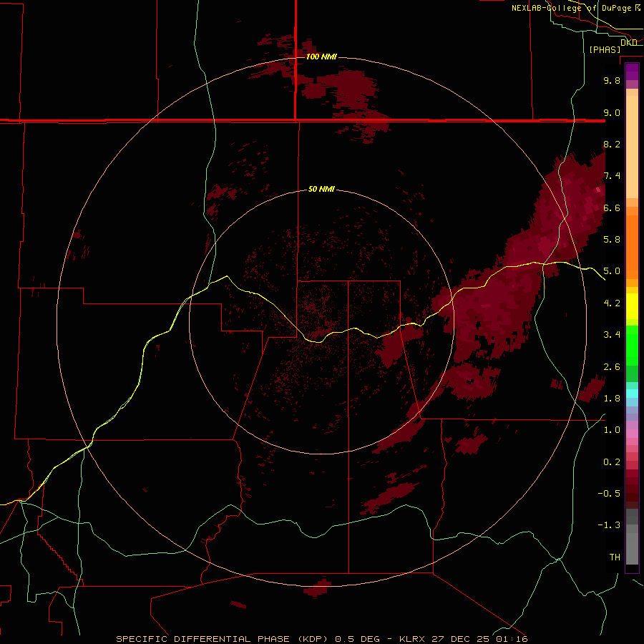Image resolution: width=644 pixels, height=644 pixels.
Task: Pick the pink segment of the color bar
Action: pyautogui.click(x=632, y=434)
